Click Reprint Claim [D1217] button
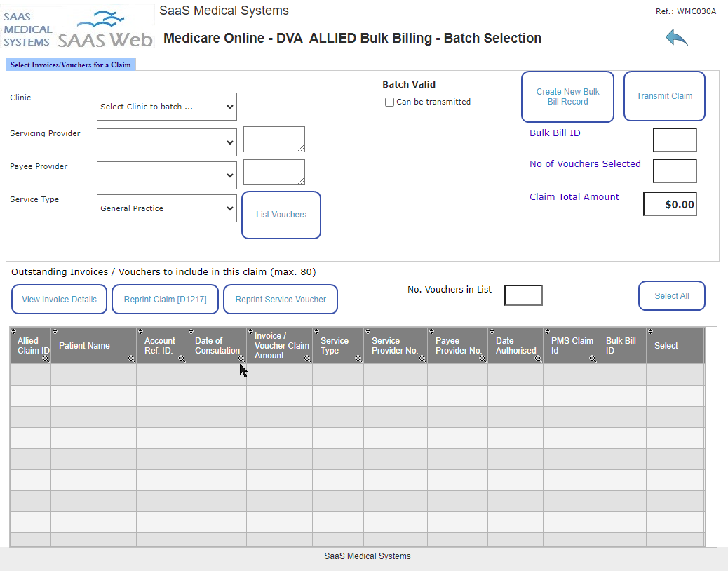 pos(166,300)
